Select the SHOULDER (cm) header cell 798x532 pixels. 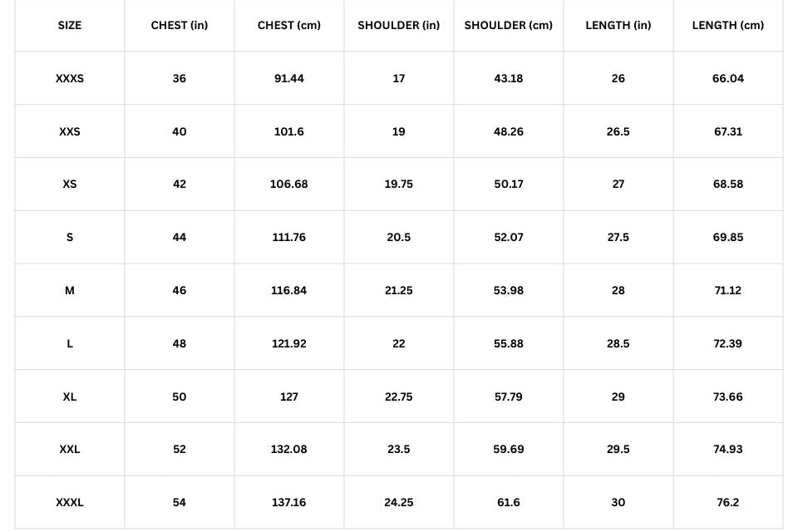(x=509, y=26)
